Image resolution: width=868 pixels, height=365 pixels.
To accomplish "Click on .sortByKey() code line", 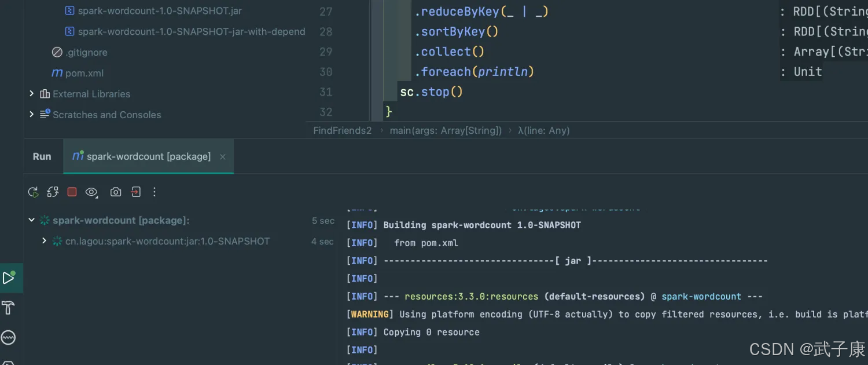I will coord(457,31).
